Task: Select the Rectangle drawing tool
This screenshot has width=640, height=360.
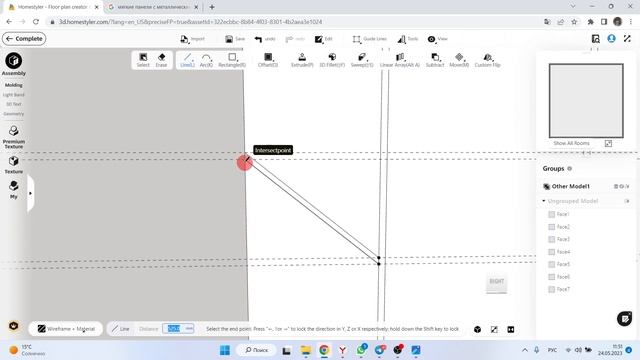Action: 232,60
